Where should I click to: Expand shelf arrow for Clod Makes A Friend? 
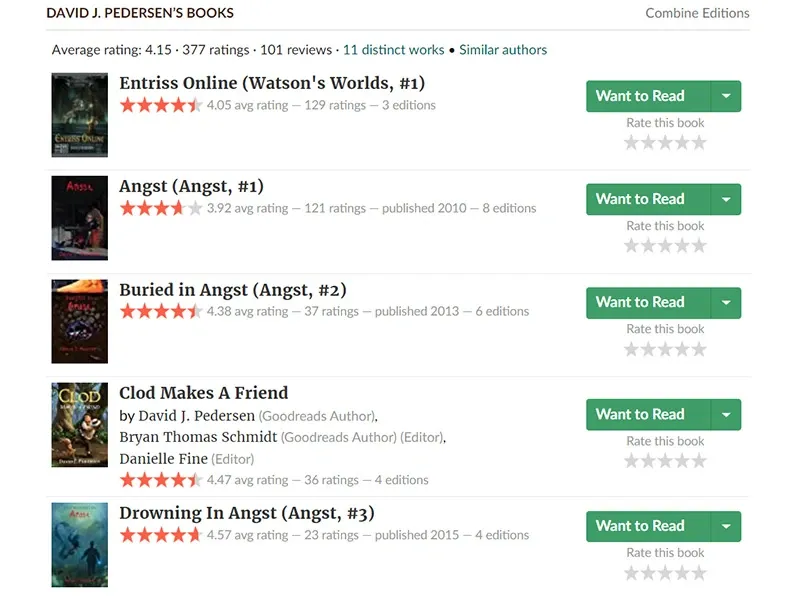point(726,414)
